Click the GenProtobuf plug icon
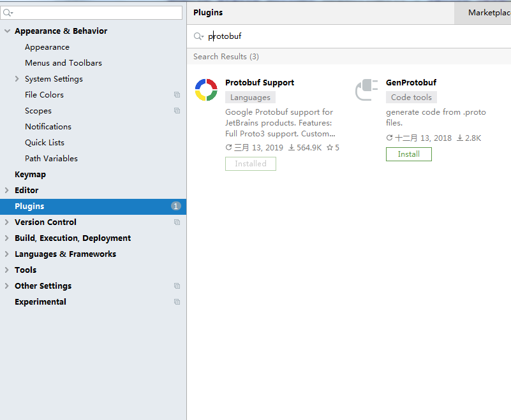Screen dimensions: 511x420 coord(366,90)
